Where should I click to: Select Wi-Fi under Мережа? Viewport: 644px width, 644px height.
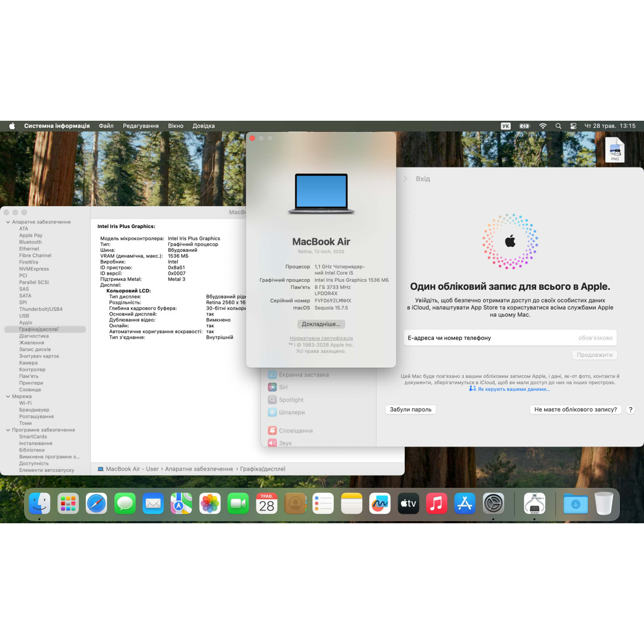(25, 403)
